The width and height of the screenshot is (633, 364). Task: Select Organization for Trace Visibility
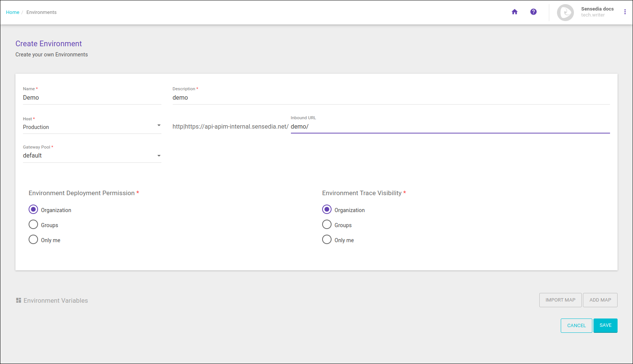327,209
